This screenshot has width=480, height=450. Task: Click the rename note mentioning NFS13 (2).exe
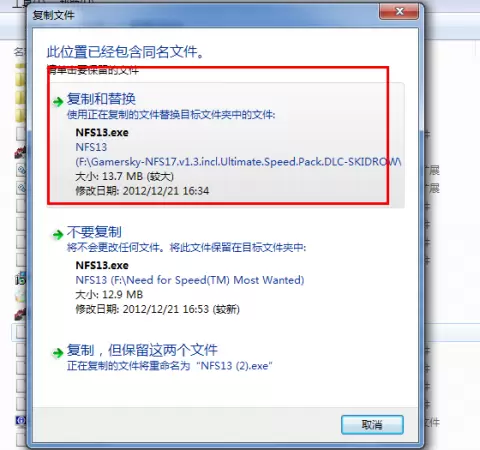tap(170, 366)
